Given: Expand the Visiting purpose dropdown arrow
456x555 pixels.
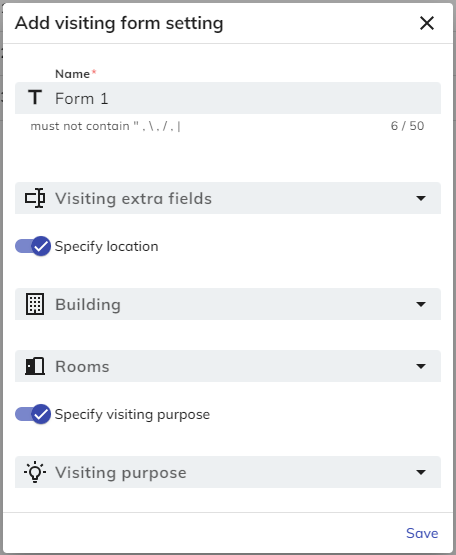Looking at the screenshot, I should tap(421, 473).
